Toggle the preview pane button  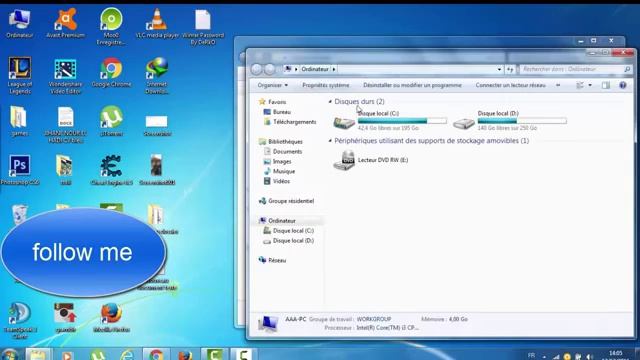[606, 85]
